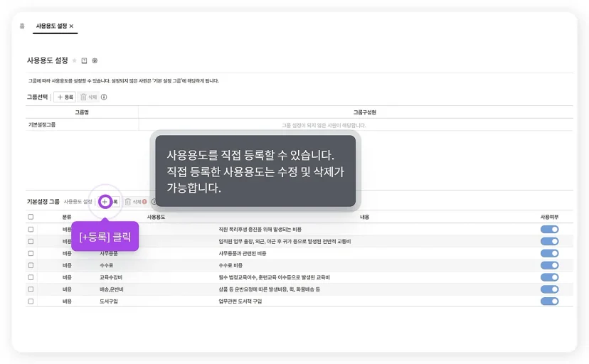The width and height of the screenshot is (589, 364).
Task: Toggle 사용여부 for the 임직원 업무 출장 row
Action: click(x=549, y=241)
